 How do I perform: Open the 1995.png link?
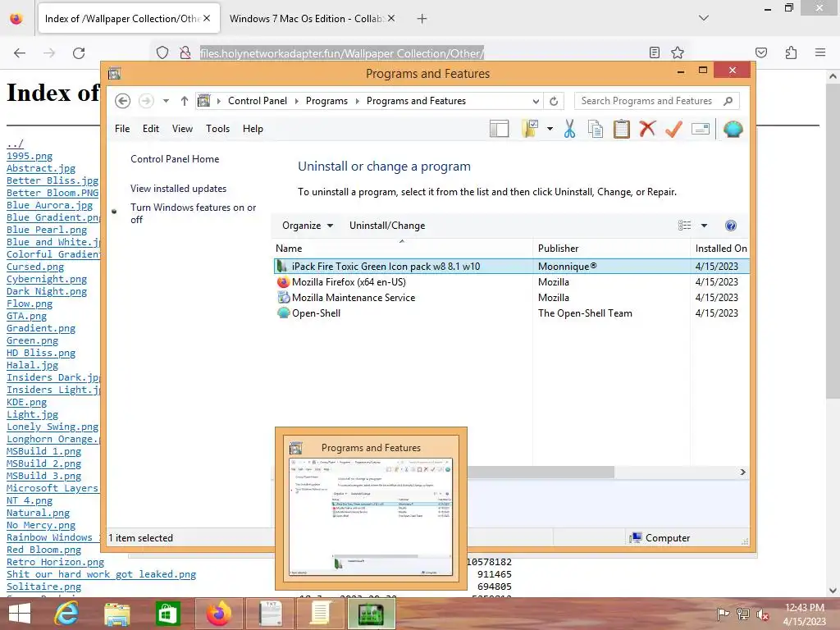pos(30,157)
